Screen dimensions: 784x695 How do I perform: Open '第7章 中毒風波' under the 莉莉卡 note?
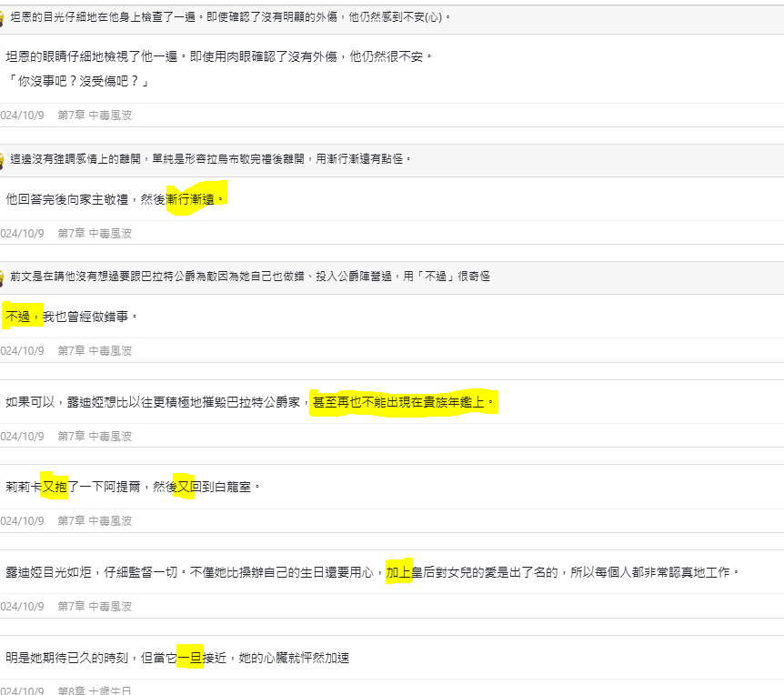point(95,521)
